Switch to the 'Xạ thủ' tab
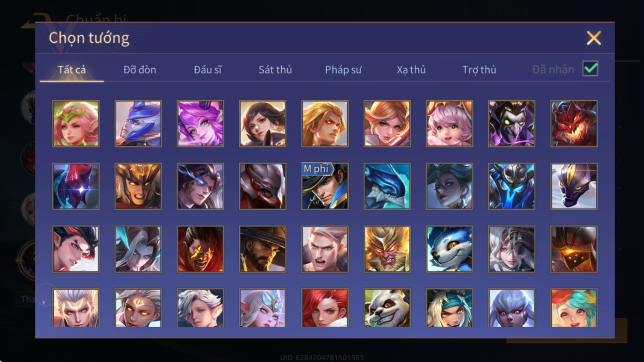The image size is (644, 362). 411,70
